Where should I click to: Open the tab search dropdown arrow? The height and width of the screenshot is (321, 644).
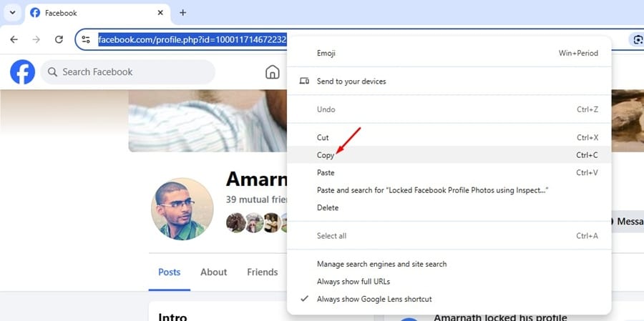tap(13, 12)
